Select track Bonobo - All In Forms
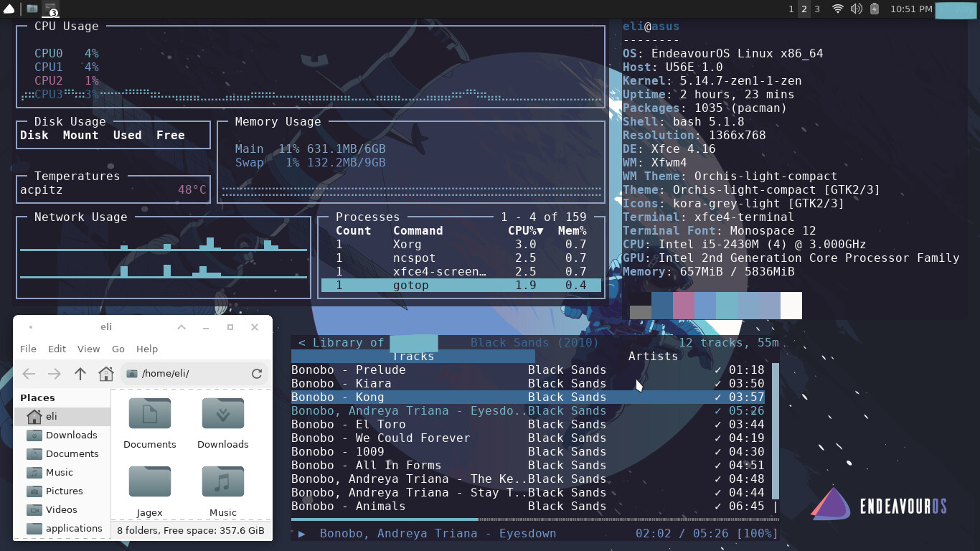Image resolution: width=980 pixels, height=551 pixels. tap(528, 466)
